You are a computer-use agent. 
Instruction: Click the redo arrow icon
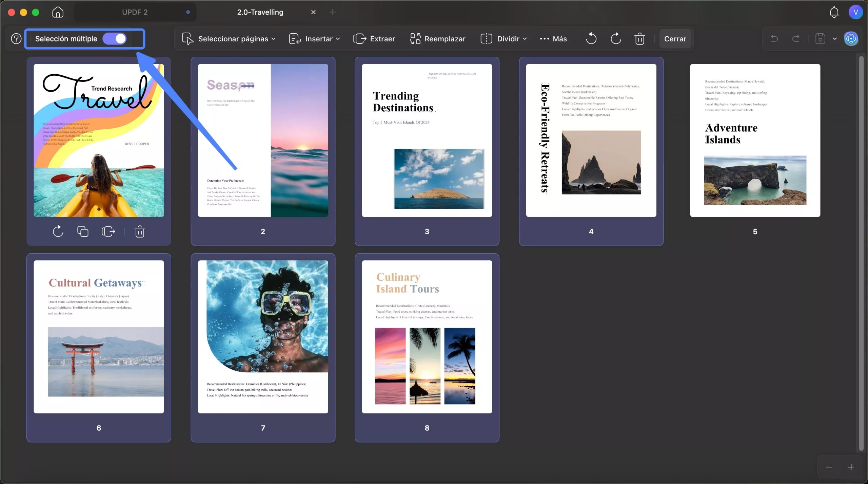(x=796, y=38)
